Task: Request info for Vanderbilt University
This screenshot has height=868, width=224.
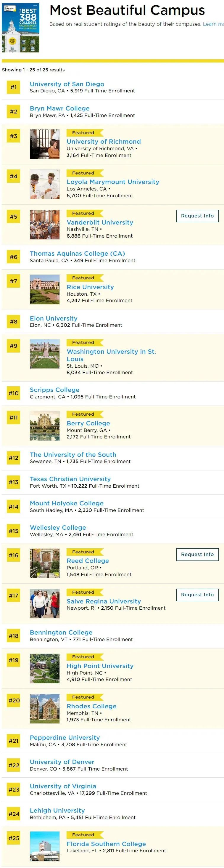Action: point(197,216)
